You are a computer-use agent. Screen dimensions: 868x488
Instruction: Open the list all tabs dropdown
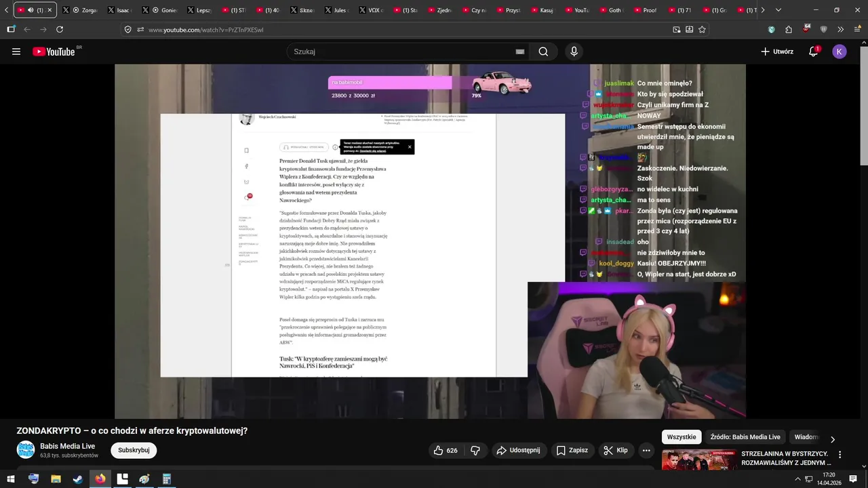pos(778,10)
